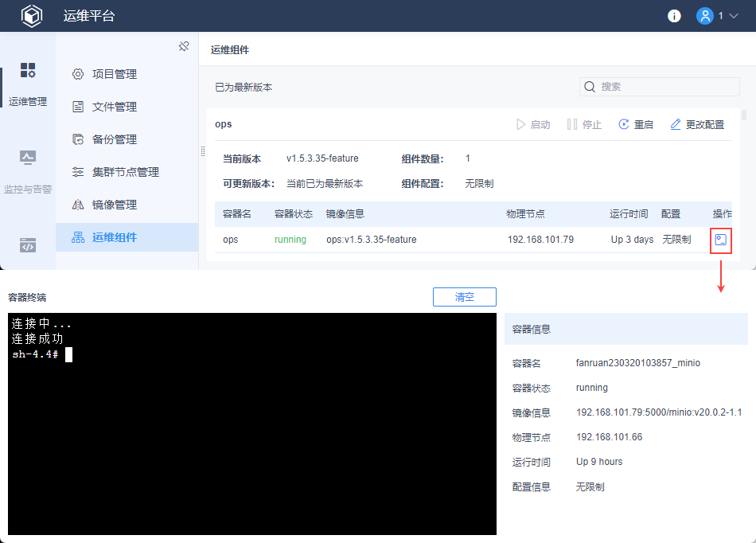Viewport: 756px width, 543px height.
Task: Click the 启动 start button
Action: [x=532, y=125]
